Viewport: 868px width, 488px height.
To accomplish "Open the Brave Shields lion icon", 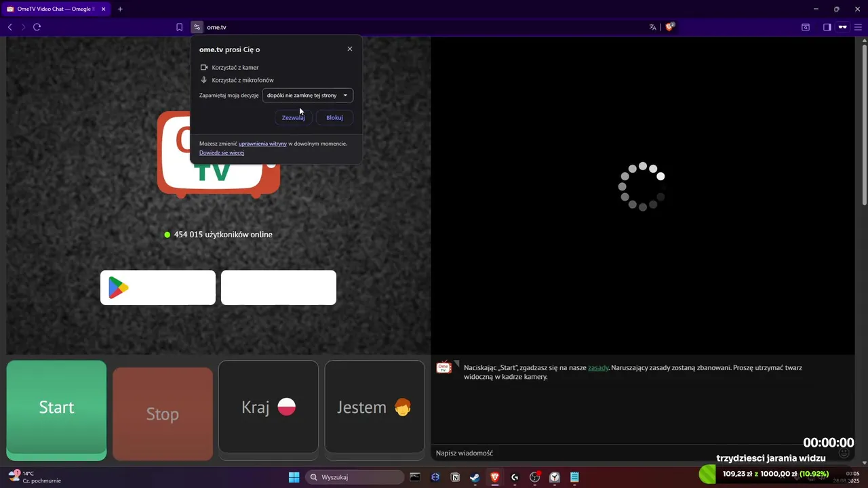I will click(x=670, y=27).
